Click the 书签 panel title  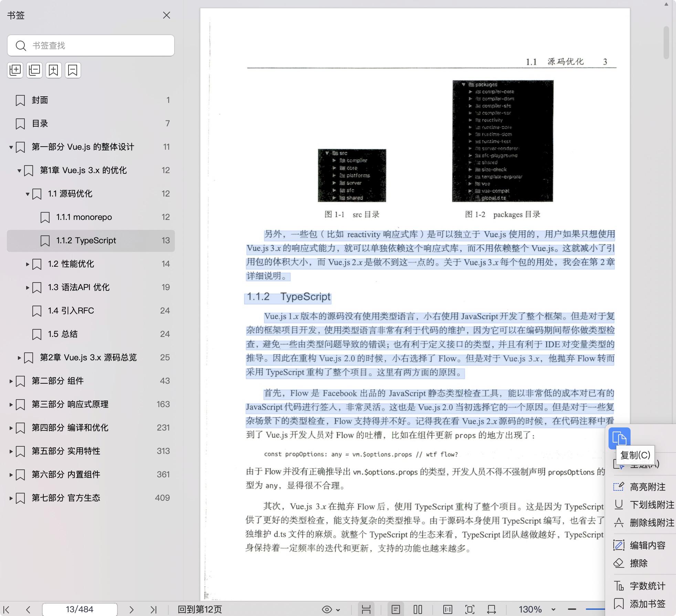16,15
